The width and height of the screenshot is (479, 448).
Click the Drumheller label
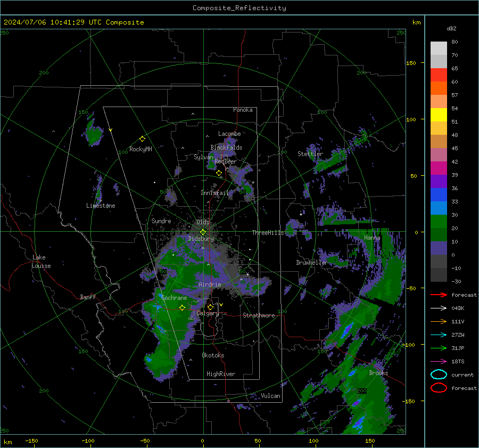click(311, 263)
